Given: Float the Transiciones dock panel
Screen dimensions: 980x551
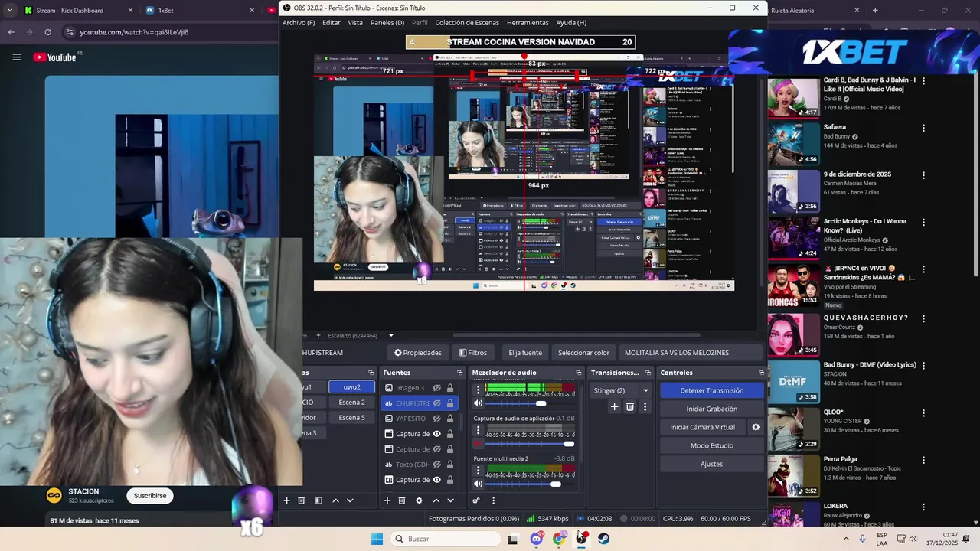Looking at the screenshot, I should click(648, 373).
